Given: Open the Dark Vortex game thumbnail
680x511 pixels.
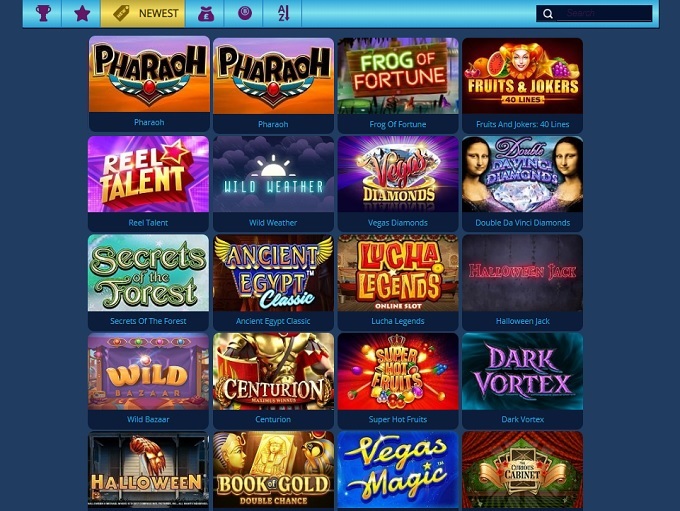Looking at the screenshot, I should 522,371.
